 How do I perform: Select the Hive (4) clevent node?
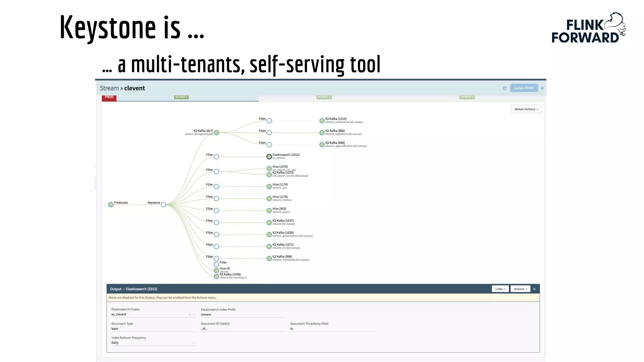click(216, 271)
